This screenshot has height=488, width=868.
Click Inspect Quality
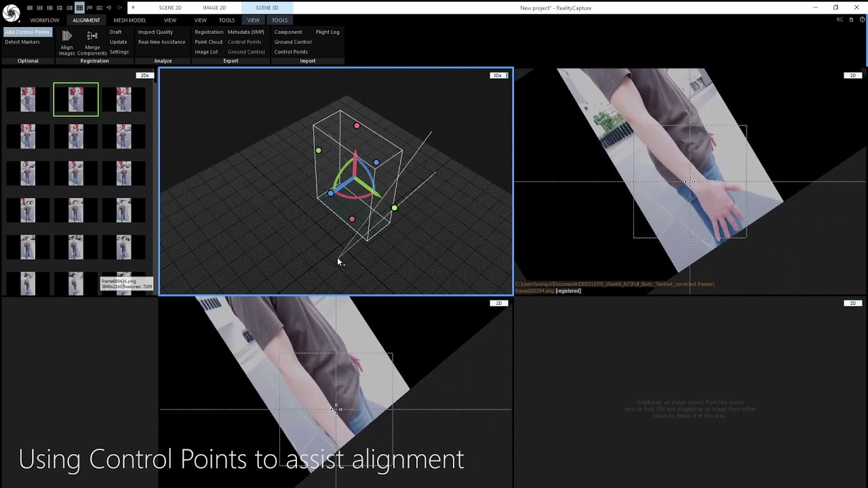coord(155,32)
